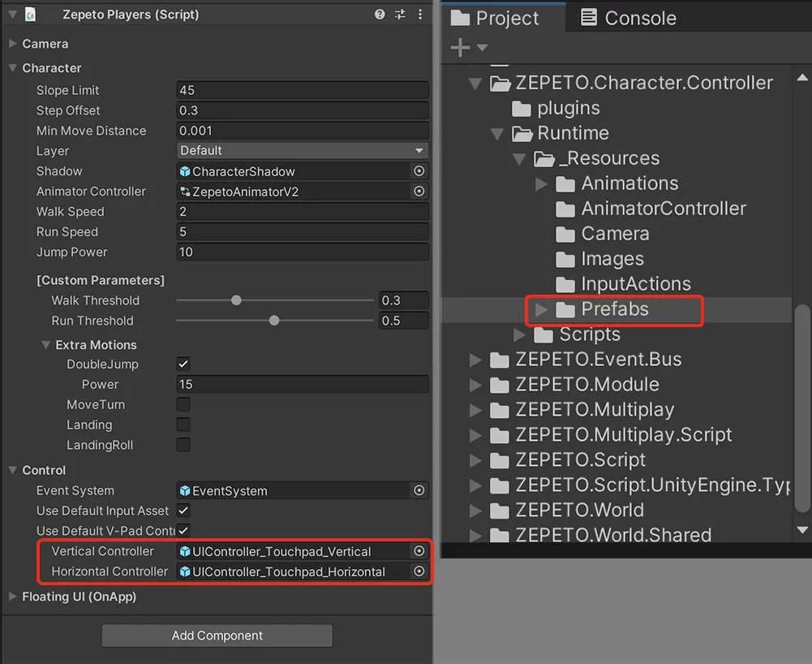Enable the MoveTurn checkbox
This screenshot has height=664, width=812.
point(183,404)
